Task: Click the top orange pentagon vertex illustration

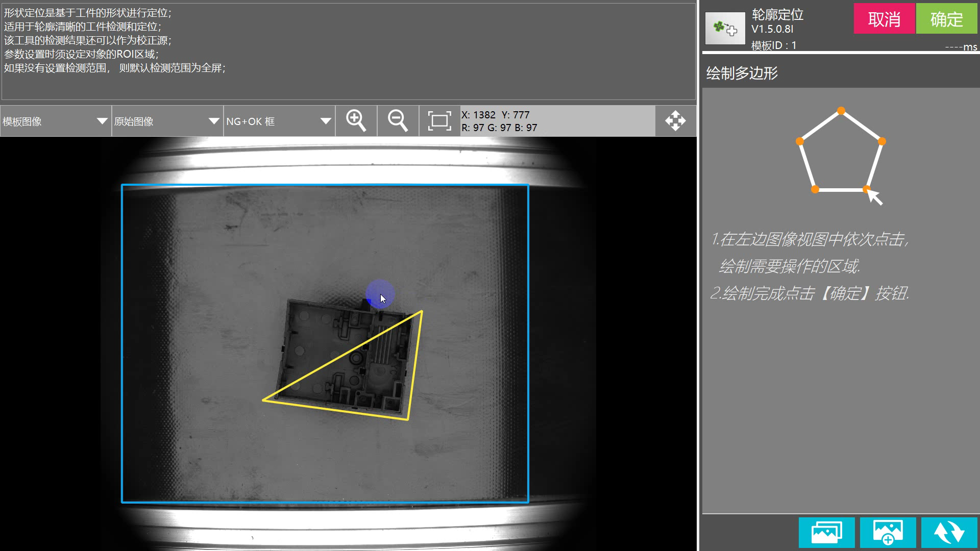Action: [841, 111]
